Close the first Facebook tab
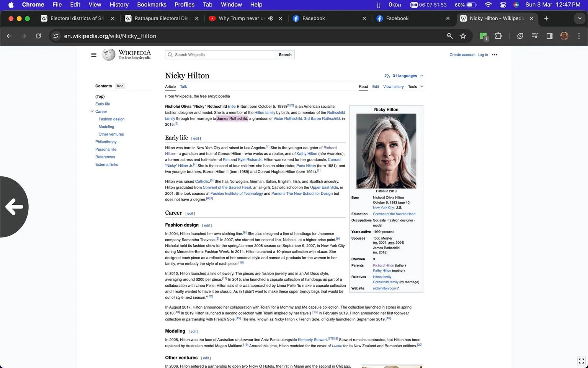The image size is (588, 368). click(x=364, y=18)
